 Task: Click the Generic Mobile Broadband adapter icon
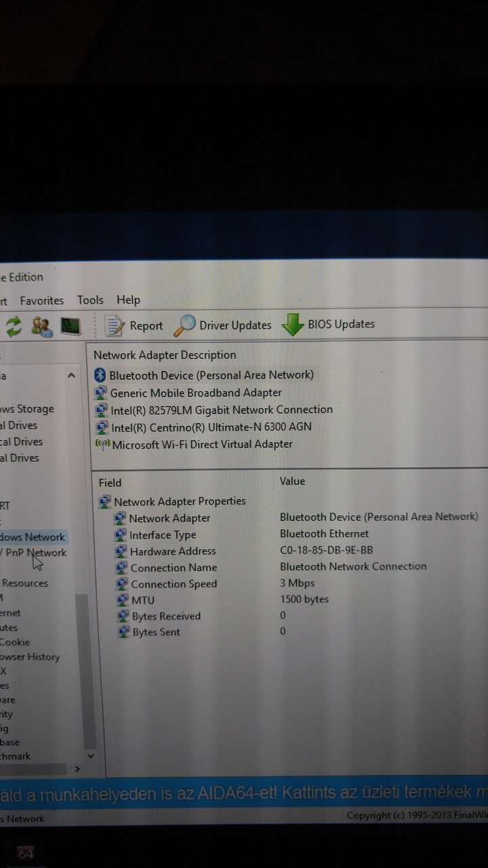(100, 393)
